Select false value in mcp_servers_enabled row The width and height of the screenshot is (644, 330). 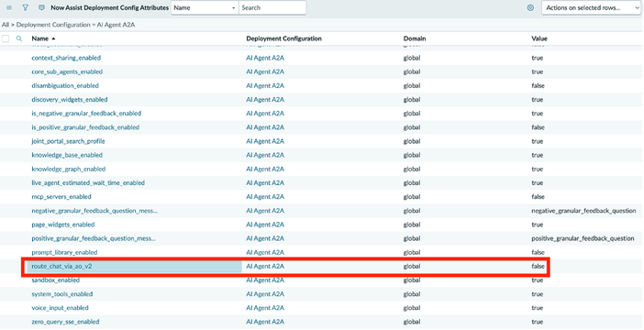(x=538, y=197)
